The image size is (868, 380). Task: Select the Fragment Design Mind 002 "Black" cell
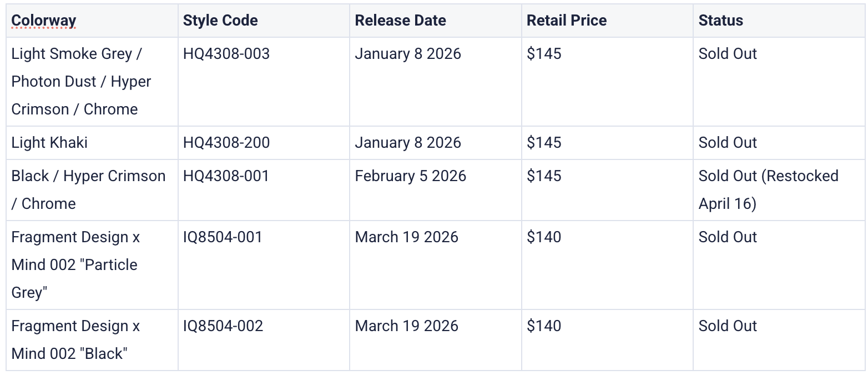tap(75, 339)
